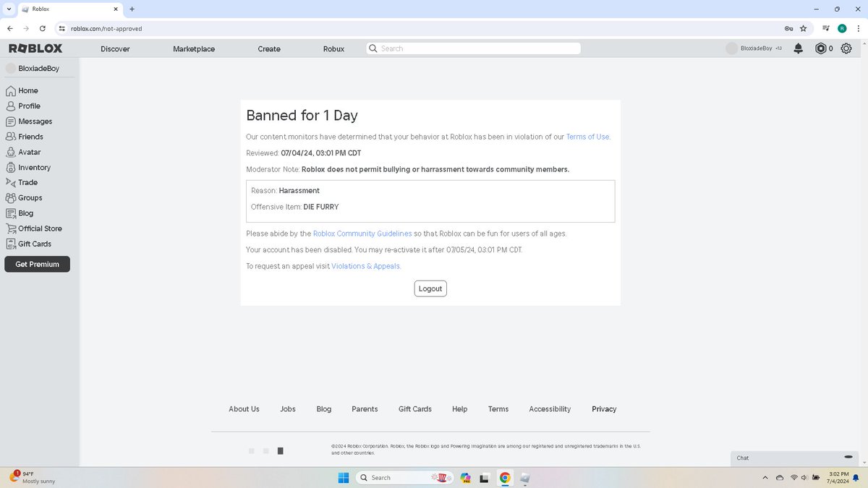This screenshot has height=488, width=868.
Task: Open the Terms of Use link
Action: pyautogui.click(x=587, y=137)
